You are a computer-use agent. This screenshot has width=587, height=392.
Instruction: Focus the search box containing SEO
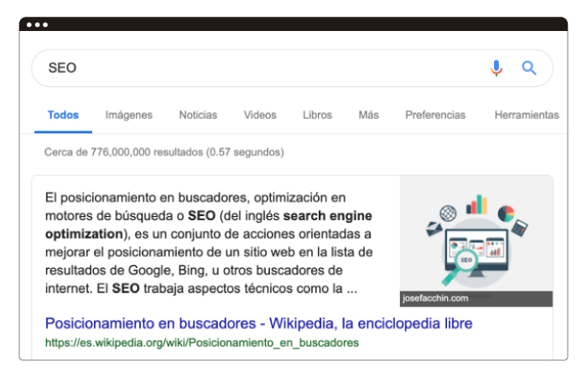coord(292,68)
